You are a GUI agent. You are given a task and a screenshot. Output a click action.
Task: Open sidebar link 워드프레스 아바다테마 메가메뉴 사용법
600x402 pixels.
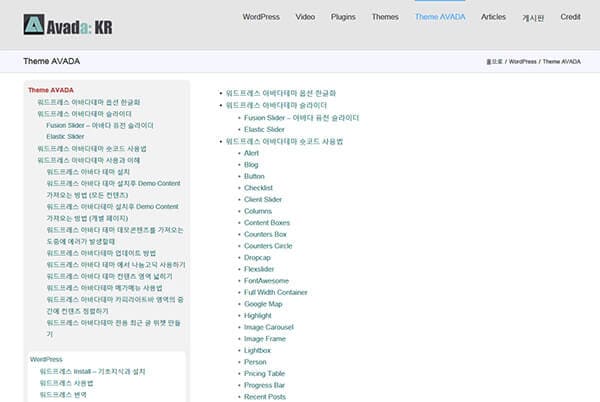[x=104, y=288]
